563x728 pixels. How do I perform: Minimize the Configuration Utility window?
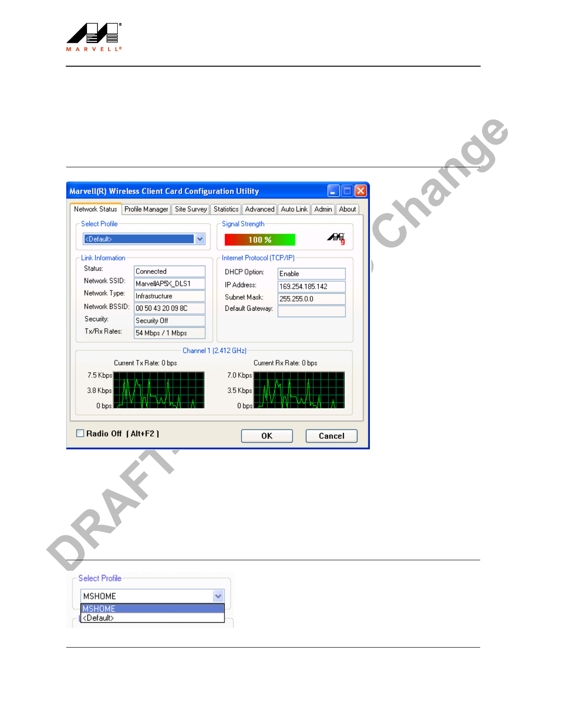(x=333, y=191)
